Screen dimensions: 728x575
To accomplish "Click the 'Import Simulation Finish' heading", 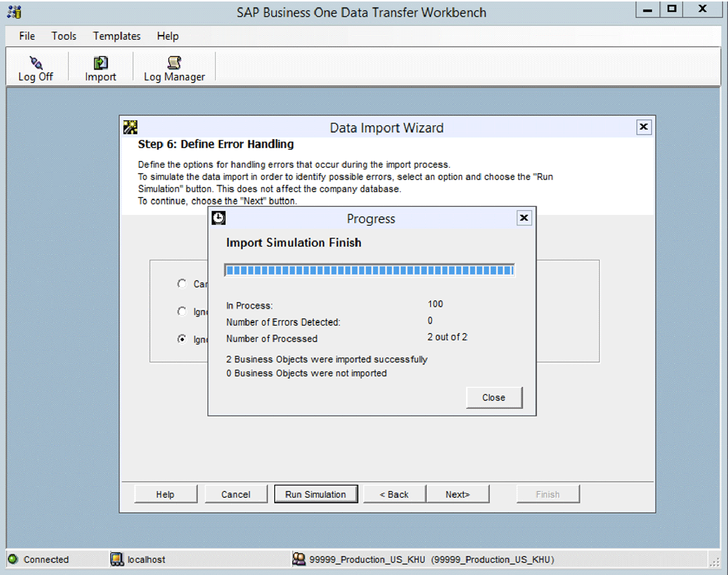I will (294, 243).
